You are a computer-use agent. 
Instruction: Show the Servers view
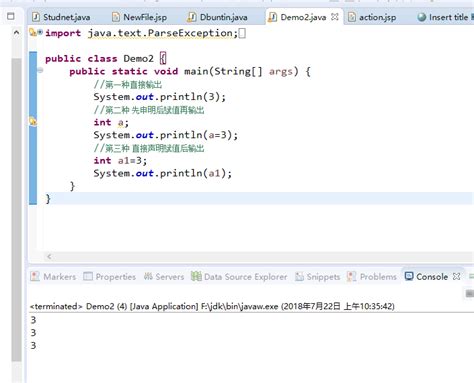point(164,277)
